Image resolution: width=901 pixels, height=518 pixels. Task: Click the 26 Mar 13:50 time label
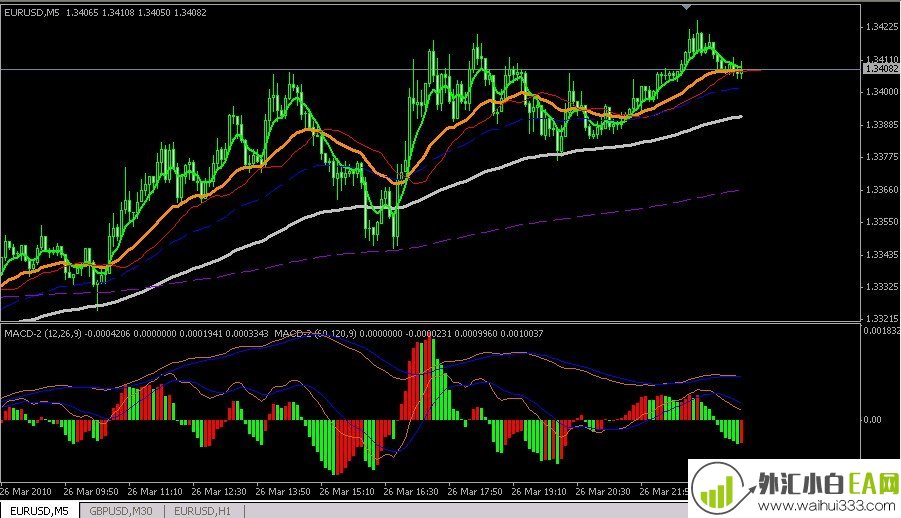point(285,493)
